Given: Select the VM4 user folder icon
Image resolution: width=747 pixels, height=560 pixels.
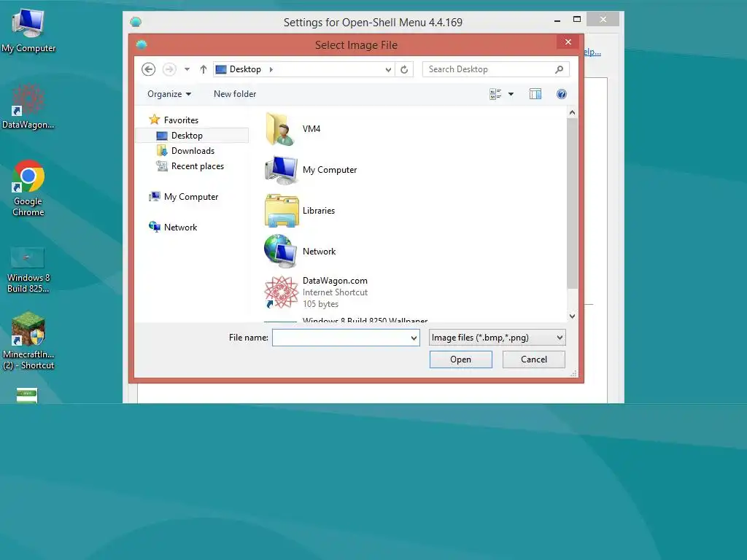Looking at the screenshot, I should click(x=280, y=129).
